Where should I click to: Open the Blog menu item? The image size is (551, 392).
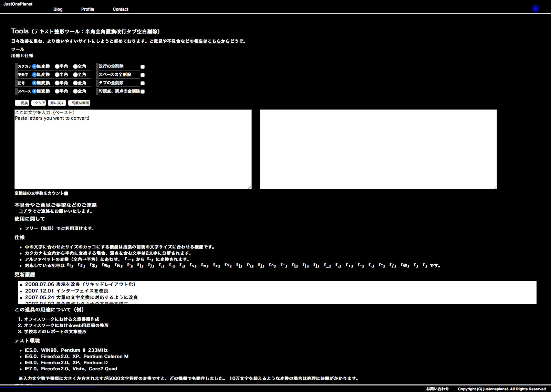coord(58,9)
